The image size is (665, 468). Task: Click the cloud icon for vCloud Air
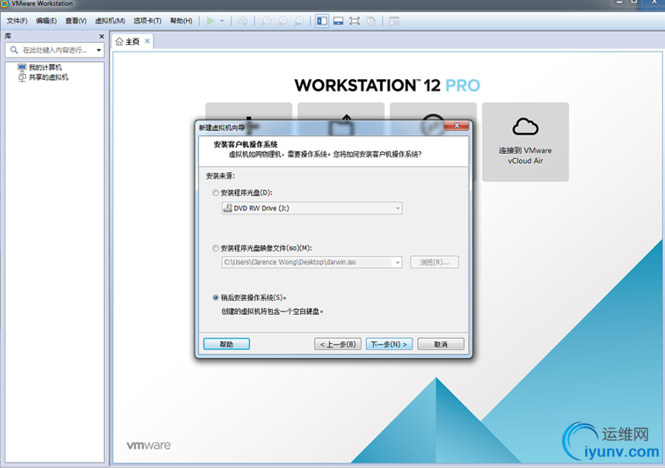point(525,126)
